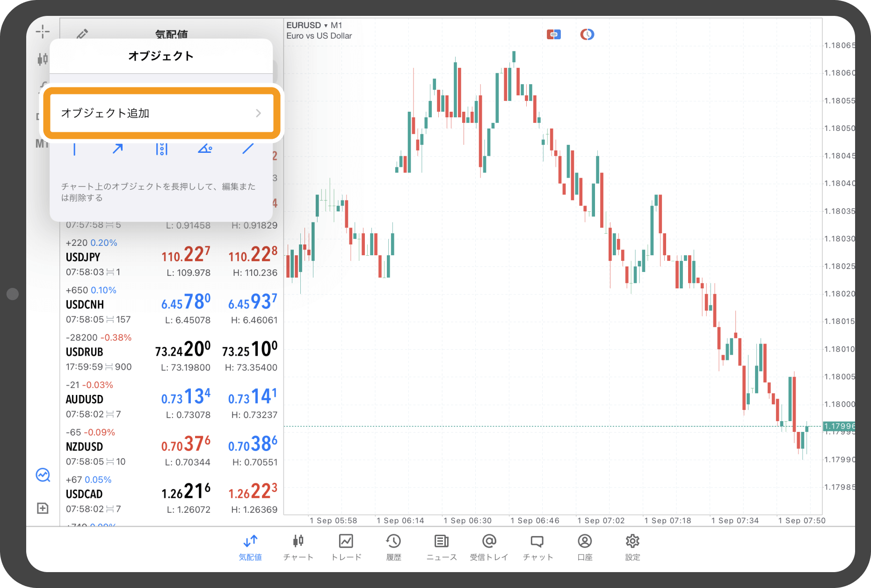Select the diagonal trend line object
Viewport: 871px width, 588px height.
pos(248,149)
